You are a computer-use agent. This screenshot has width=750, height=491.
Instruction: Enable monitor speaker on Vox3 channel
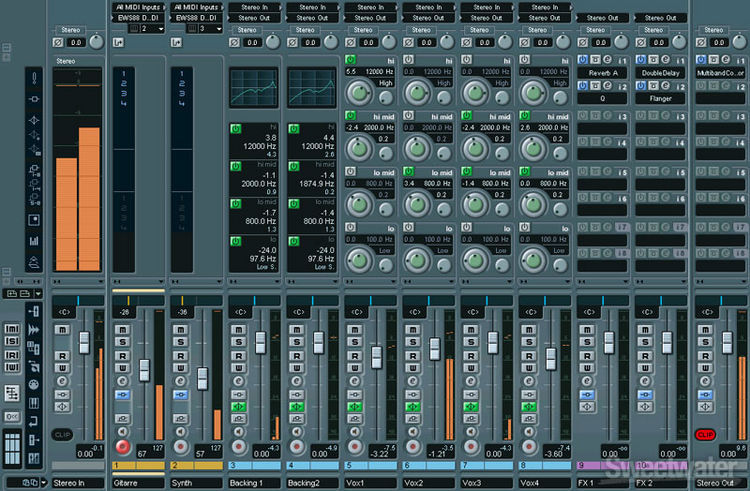pos(471,432)
